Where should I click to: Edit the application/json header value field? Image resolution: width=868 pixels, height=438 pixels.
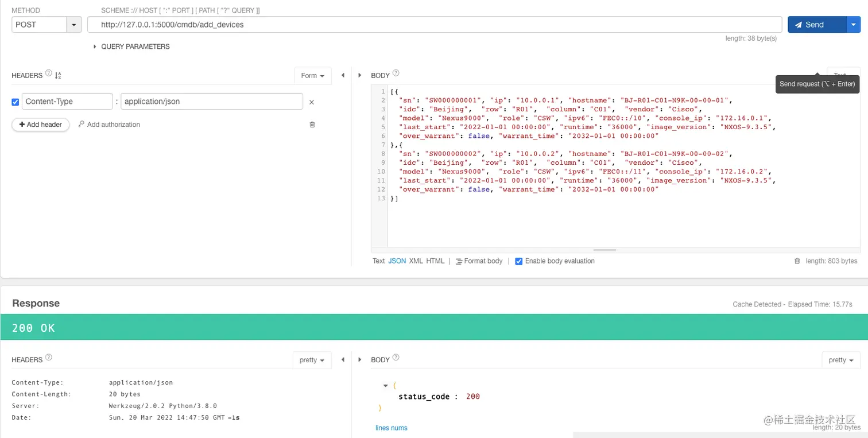coord(212,102)
